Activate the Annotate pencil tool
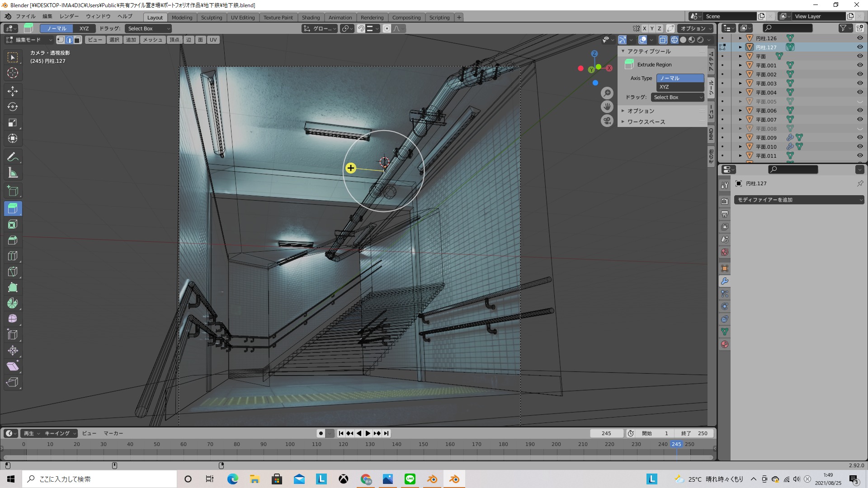This screenshot has height=488, width=868. point(13,157)
